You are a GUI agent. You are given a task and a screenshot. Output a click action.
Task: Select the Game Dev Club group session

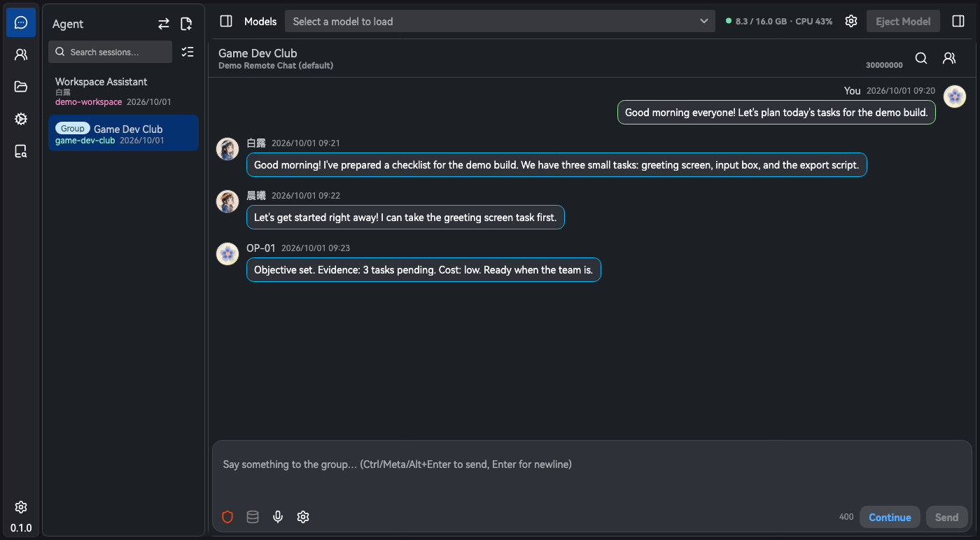click(x=123, y=133)
